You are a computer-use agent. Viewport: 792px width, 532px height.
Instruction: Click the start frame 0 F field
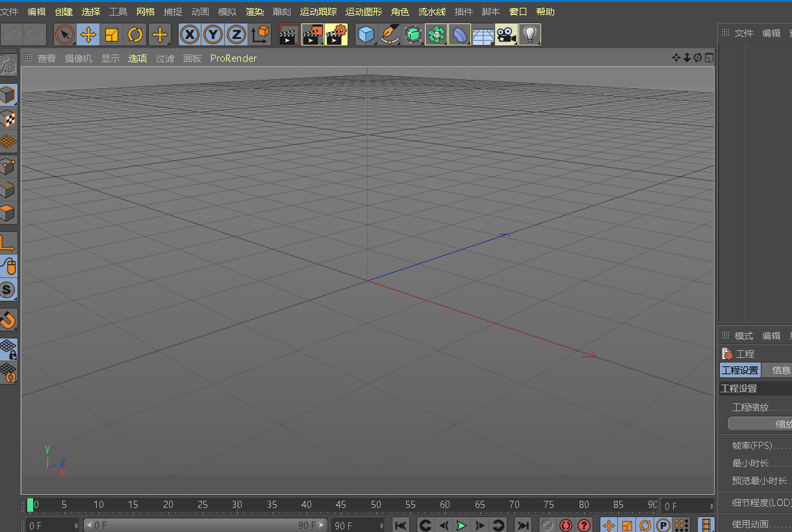[53, 525]
